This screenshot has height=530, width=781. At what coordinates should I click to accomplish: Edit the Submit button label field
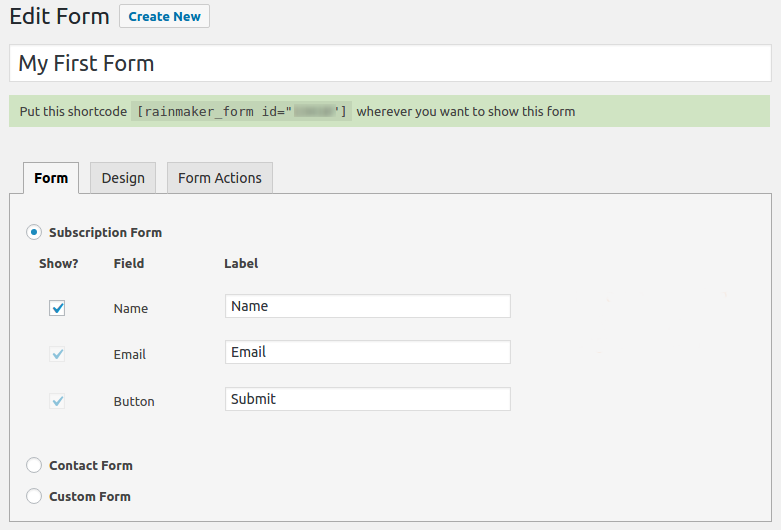pos(367,399)
